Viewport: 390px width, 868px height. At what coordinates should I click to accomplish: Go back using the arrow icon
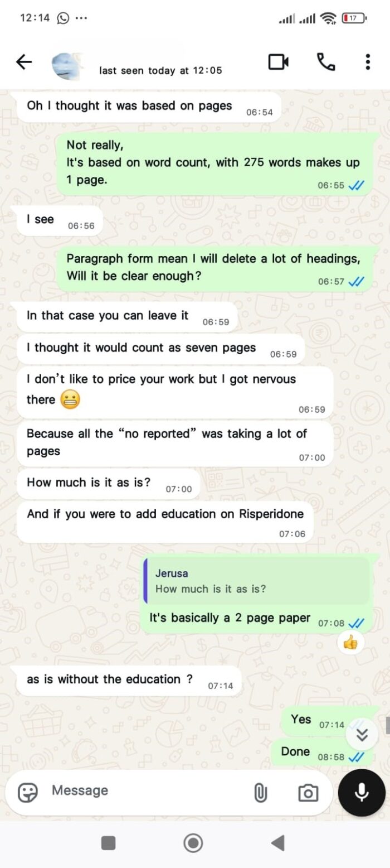[x=24, y=62]
